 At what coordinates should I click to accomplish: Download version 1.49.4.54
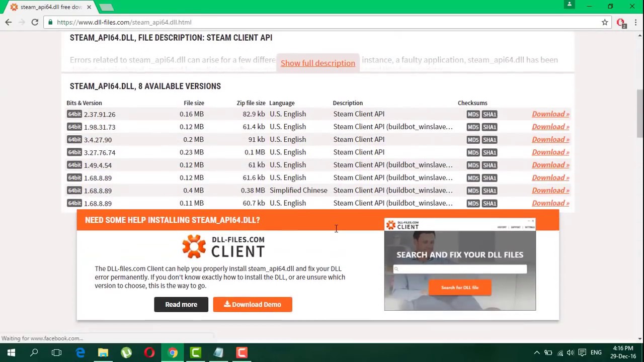click(x=550, y=165)
